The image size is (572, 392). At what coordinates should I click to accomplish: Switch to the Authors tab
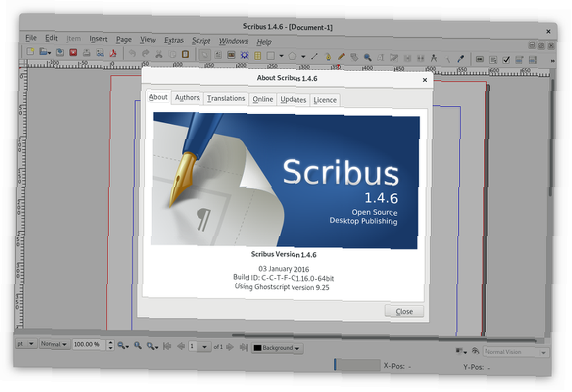pos(187,97)
